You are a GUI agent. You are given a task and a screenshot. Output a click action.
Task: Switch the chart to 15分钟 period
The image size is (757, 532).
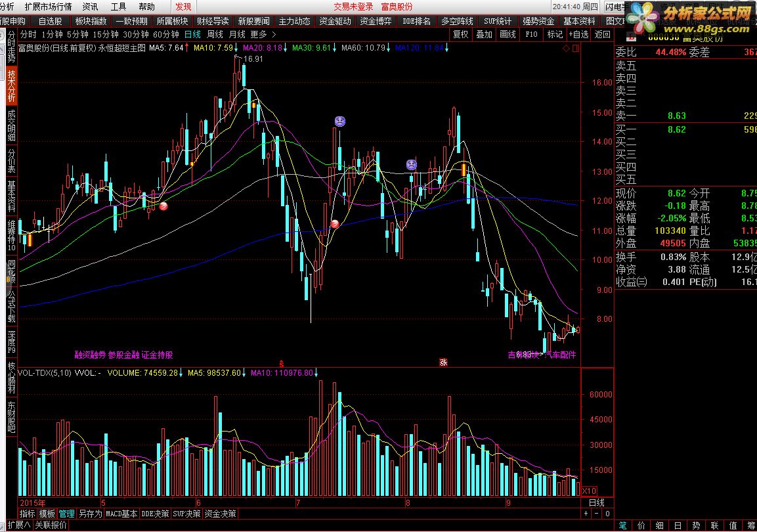pyautogui.click(x=105, y=35)
